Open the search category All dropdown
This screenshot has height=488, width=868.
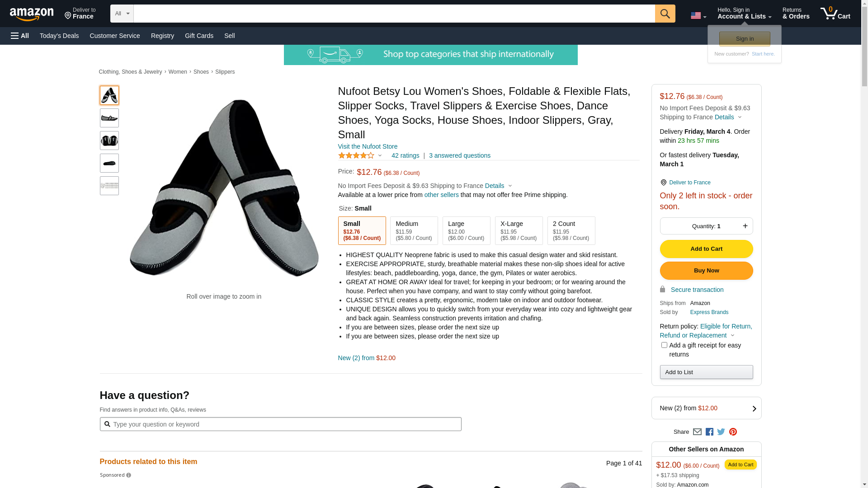(122, 14)
